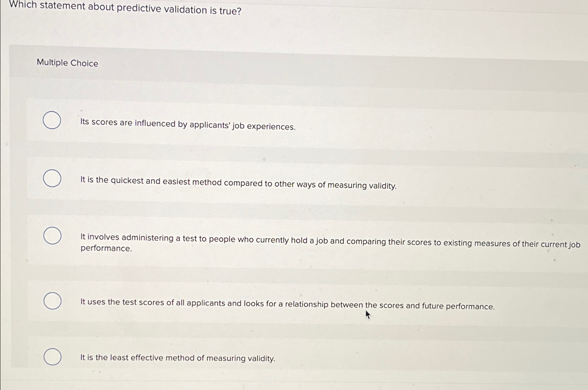
Task: Select the radio button for 'Its scores are influenced by applicants' job experiences'
Action: pos(51,120)
